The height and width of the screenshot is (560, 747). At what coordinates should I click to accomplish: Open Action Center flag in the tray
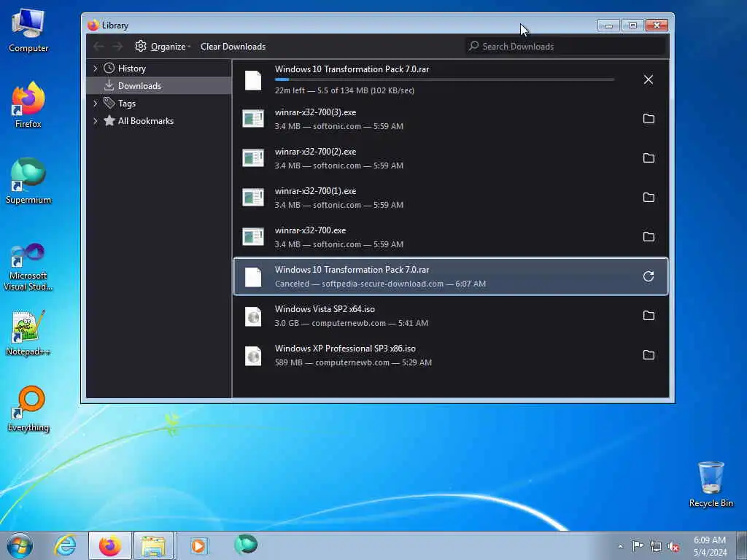pos(638,546)
